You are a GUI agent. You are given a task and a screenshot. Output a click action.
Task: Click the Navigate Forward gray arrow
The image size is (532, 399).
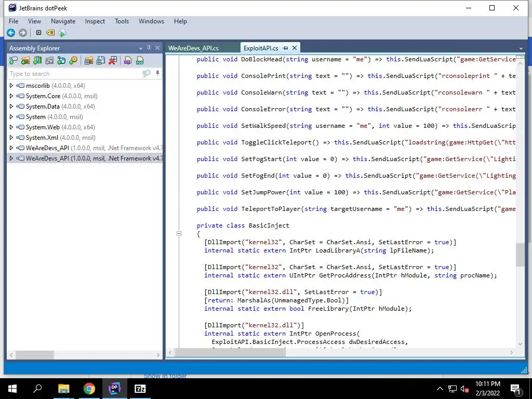point(23,33)
